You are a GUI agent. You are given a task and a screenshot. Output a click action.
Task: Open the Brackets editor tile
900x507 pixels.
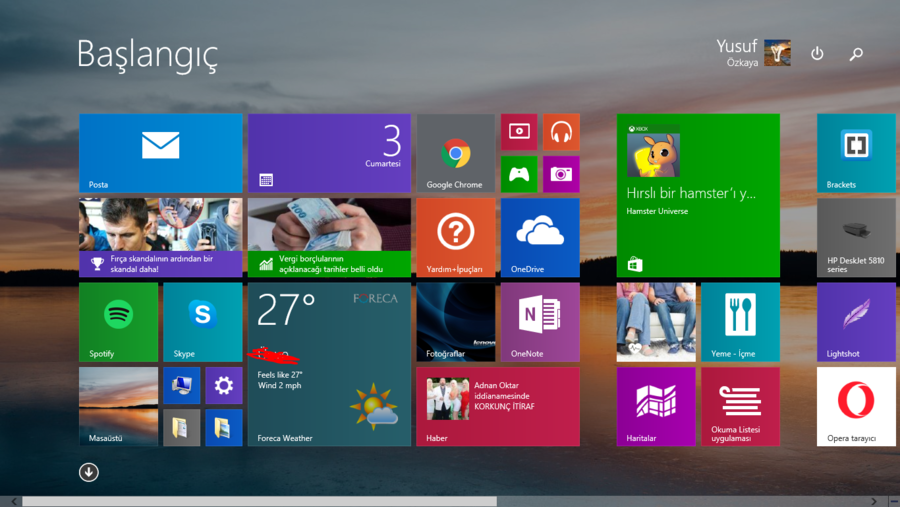(856, 152)
